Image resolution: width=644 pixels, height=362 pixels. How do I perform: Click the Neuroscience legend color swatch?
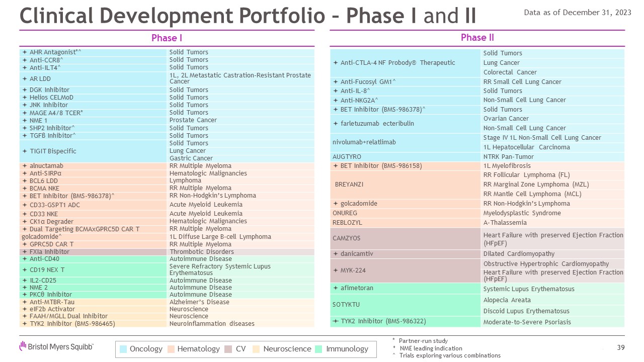[x=257, y=349]
